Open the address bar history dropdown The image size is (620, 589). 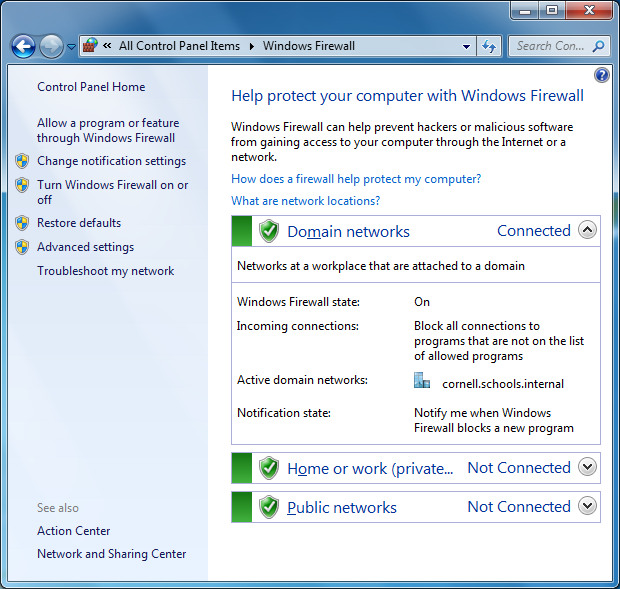pos(467,46)
